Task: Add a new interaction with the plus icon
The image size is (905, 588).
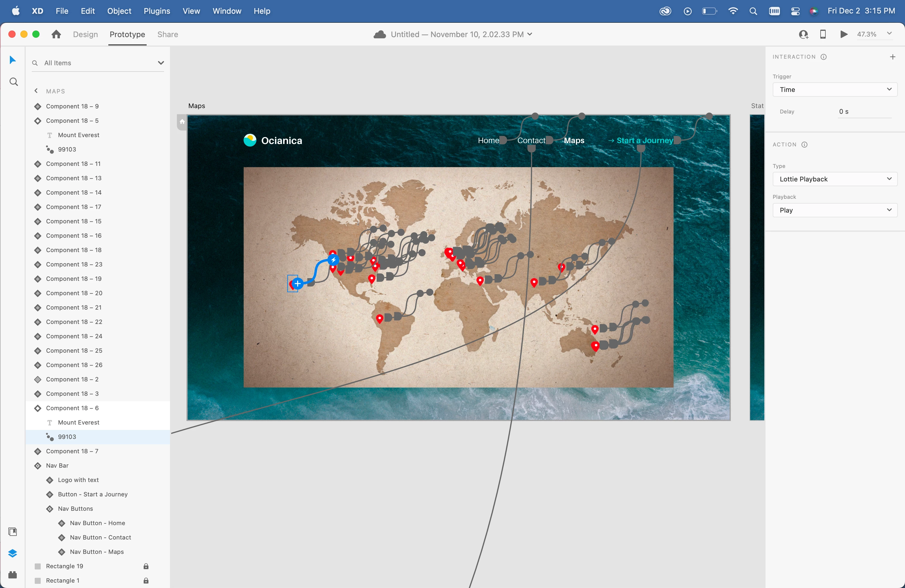Action: [892, 57]
